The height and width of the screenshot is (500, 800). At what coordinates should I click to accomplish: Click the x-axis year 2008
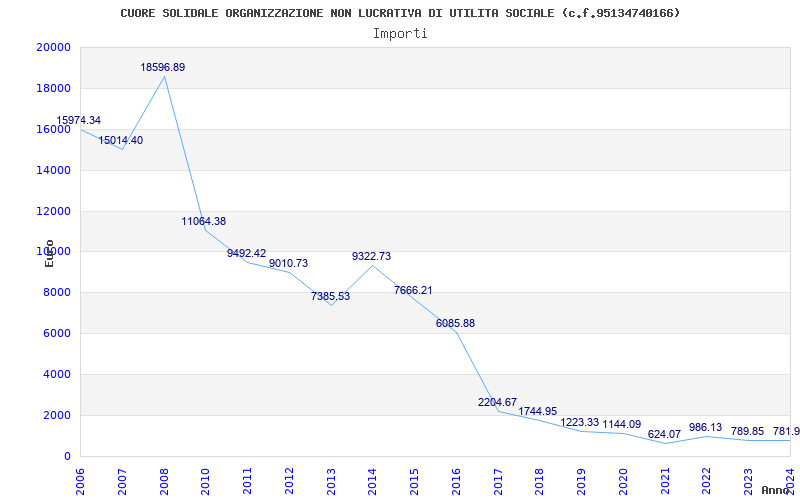coord(164,482)
